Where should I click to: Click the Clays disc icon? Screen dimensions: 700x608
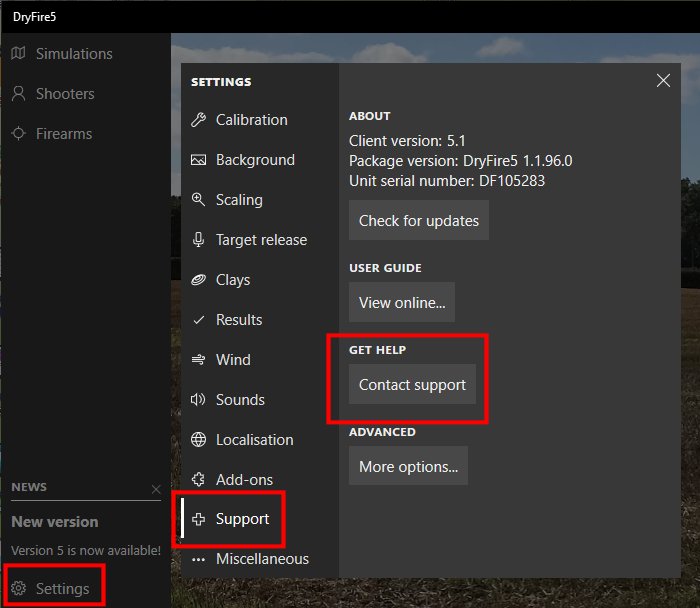(x=198, y=280)
